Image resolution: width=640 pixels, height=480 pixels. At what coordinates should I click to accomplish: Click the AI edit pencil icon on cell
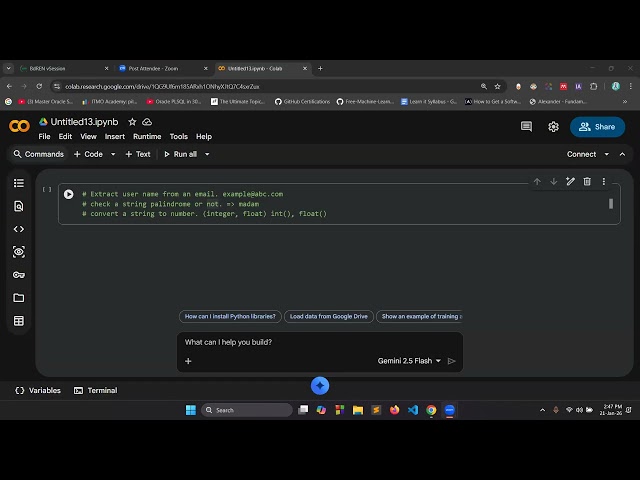point(570,182)
